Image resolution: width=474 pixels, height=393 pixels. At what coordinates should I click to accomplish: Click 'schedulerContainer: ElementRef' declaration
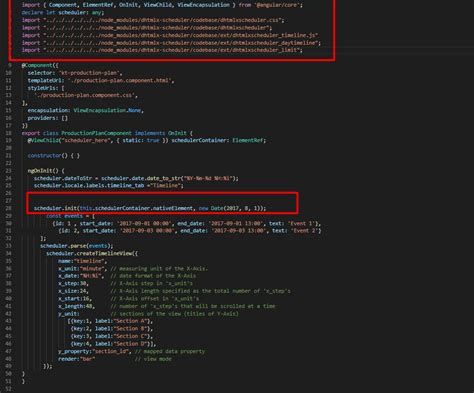click(217, 140)
